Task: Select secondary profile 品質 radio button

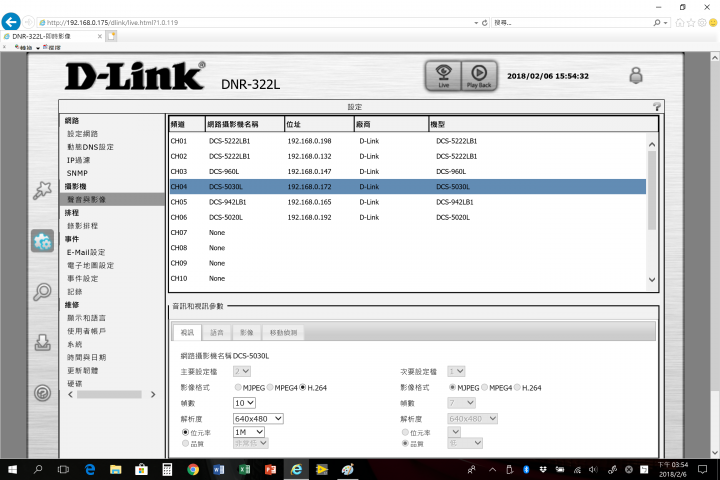Action: (405, 443)
